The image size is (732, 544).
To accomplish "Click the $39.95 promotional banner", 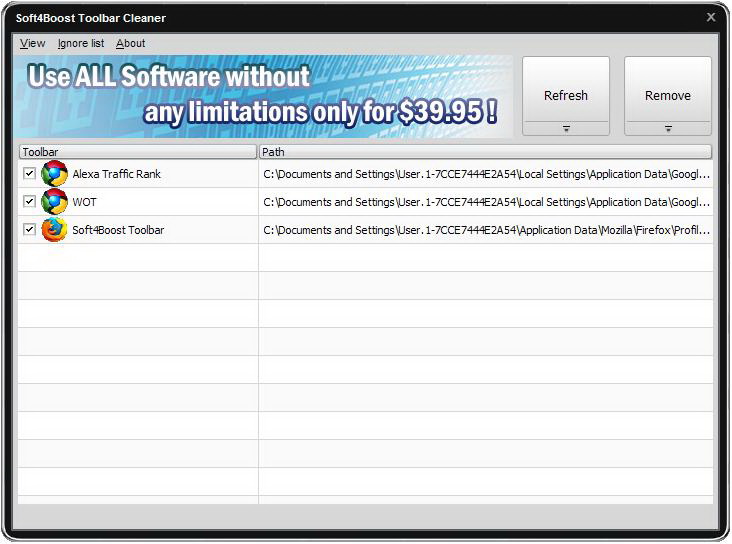I will coord(263,96).
